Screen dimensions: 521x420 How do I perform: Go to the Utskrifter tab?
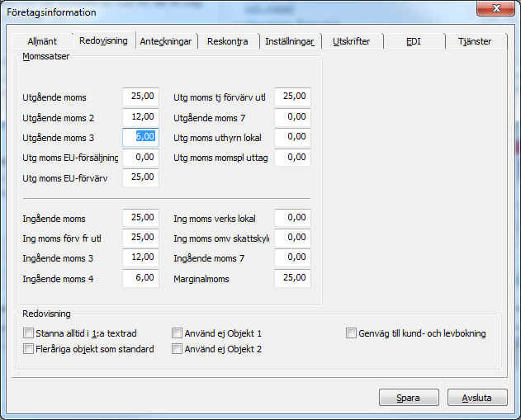pos(351,41)
